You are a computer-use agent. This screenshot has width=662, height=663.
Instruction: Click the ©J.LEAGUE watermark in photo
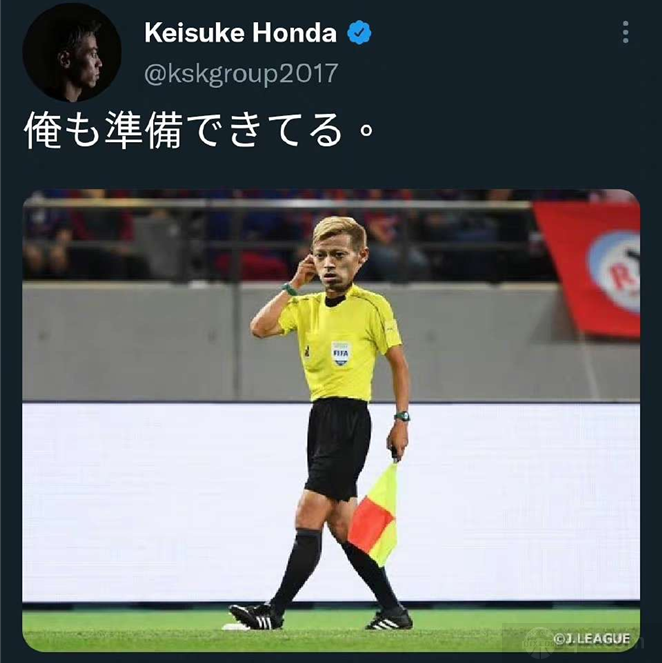(592, 638)
